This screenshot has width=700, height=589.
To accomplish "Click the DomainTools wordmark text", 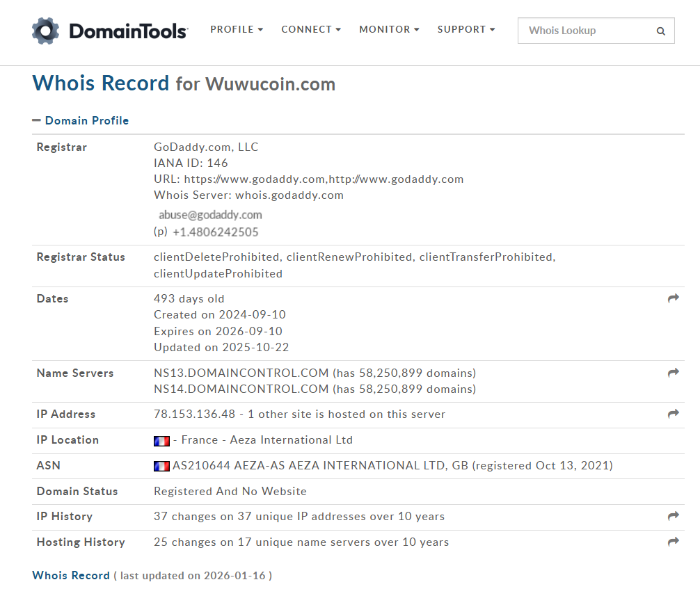I will tap(128, 31).
